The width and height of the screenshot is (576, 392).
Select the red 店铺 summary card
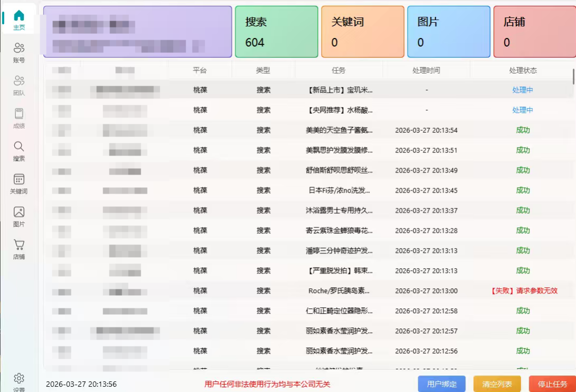click(534, 31)
